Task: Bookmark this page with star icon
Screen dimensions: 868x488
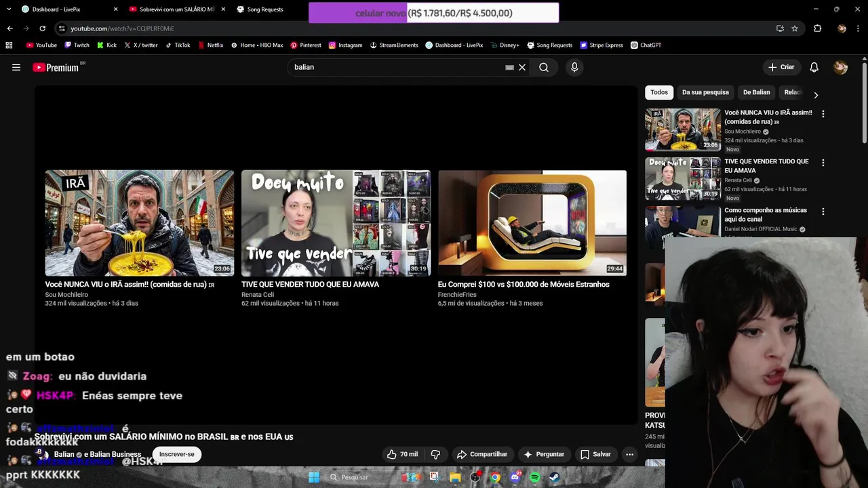Action: (x=795, y=28)
